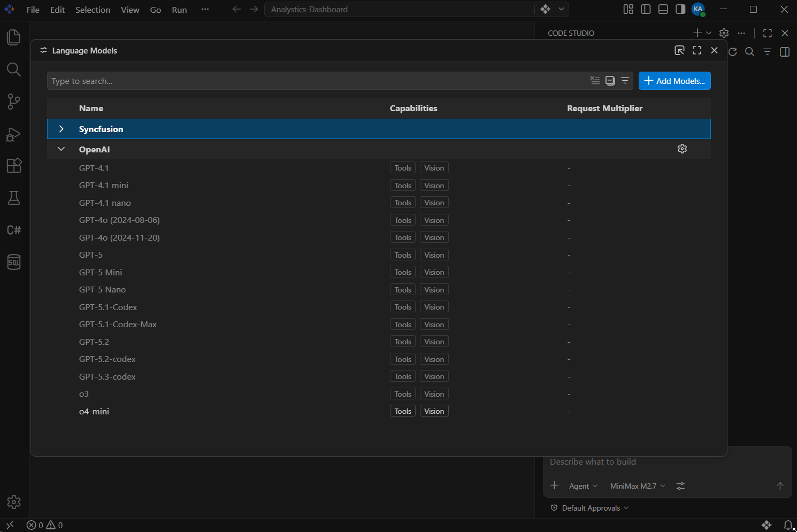Click the model search input field
The height and width of the screenshot is (532, 797).
316,81
